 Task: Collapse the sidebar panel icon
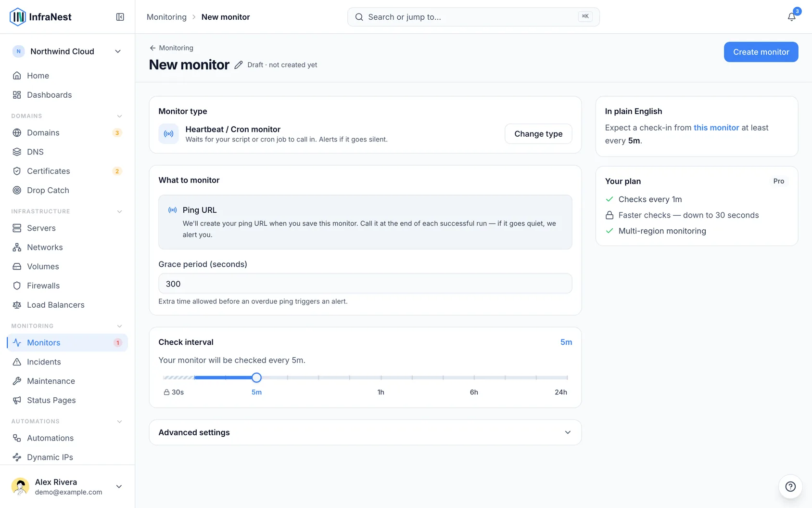coord(120,17)
